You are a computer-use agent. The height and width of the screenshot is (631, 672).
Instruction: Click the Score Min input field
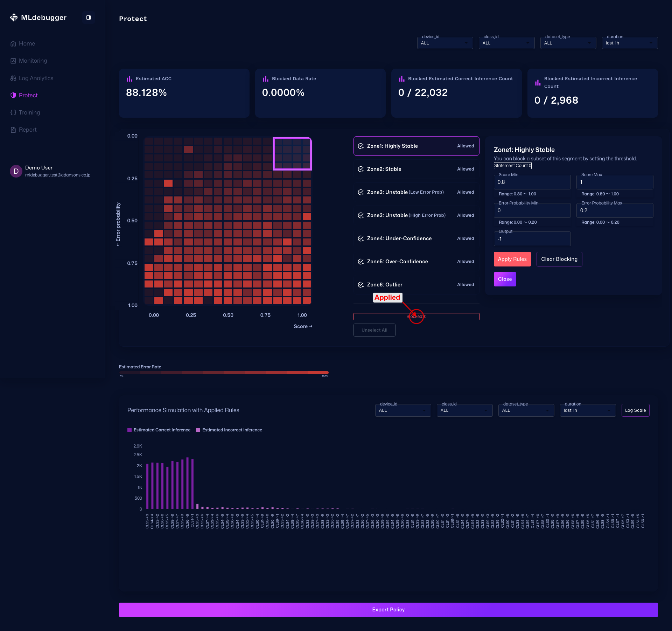click(x=532, y=182)
